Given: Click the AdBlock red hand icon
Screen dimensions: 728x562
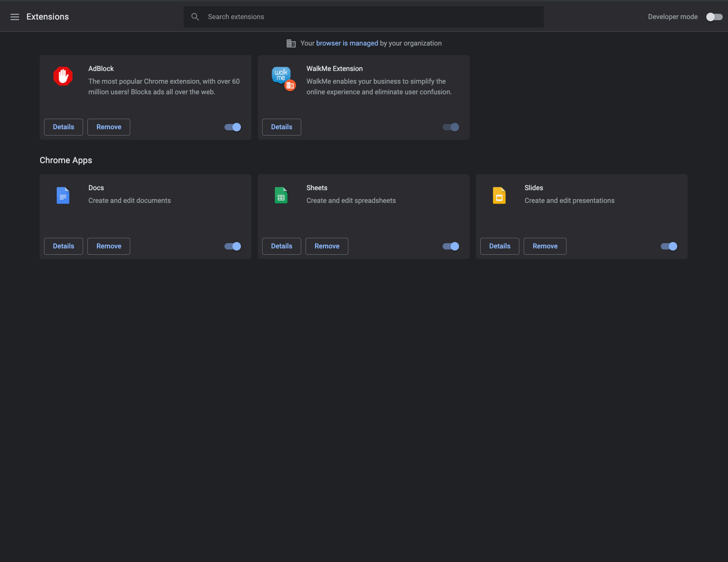Looking at the screenshot, I should pos(63,76).
